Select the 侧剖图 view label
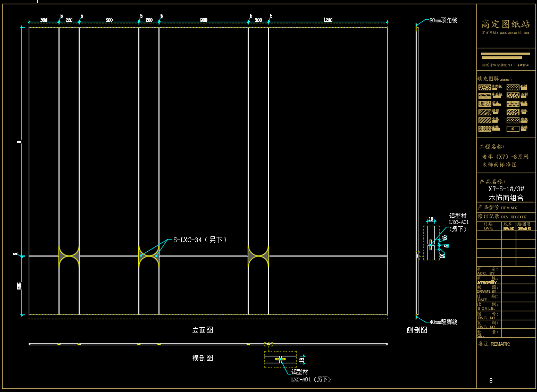Viewport: 537px width, 392px height. [417, 330]
